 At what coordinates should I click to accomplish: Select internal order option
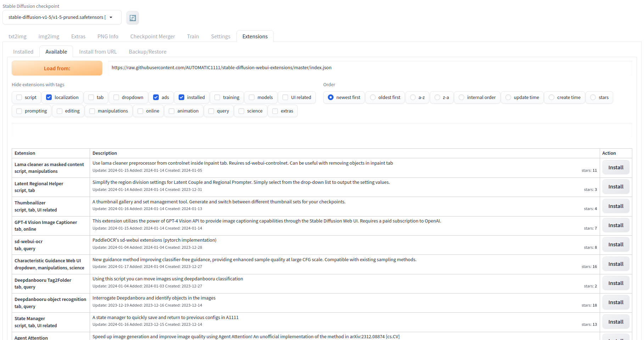point(461,98)
